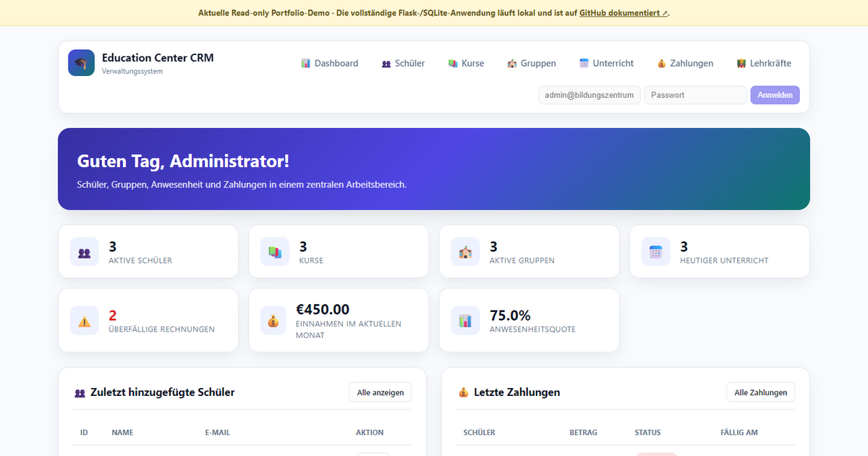Click the Alle anzeigen button
The height and width of the screenshot is (456, 868).
[380, 392]
